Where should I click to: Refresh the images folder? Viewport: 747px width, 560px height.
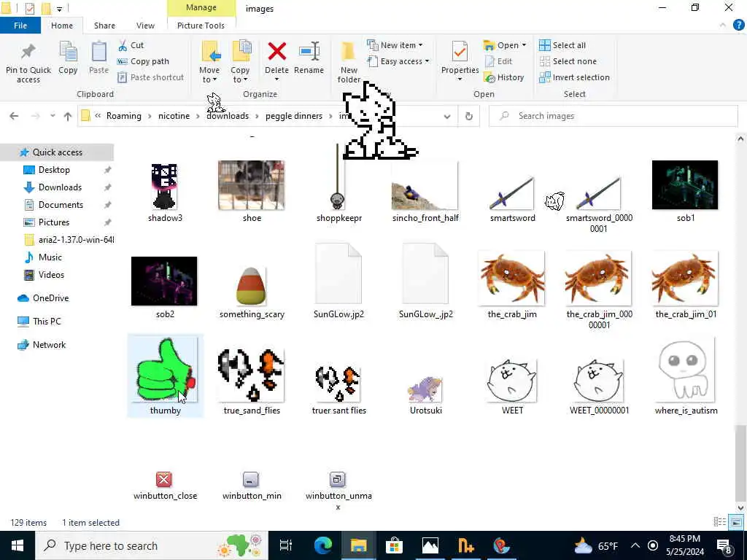point(469,116)
